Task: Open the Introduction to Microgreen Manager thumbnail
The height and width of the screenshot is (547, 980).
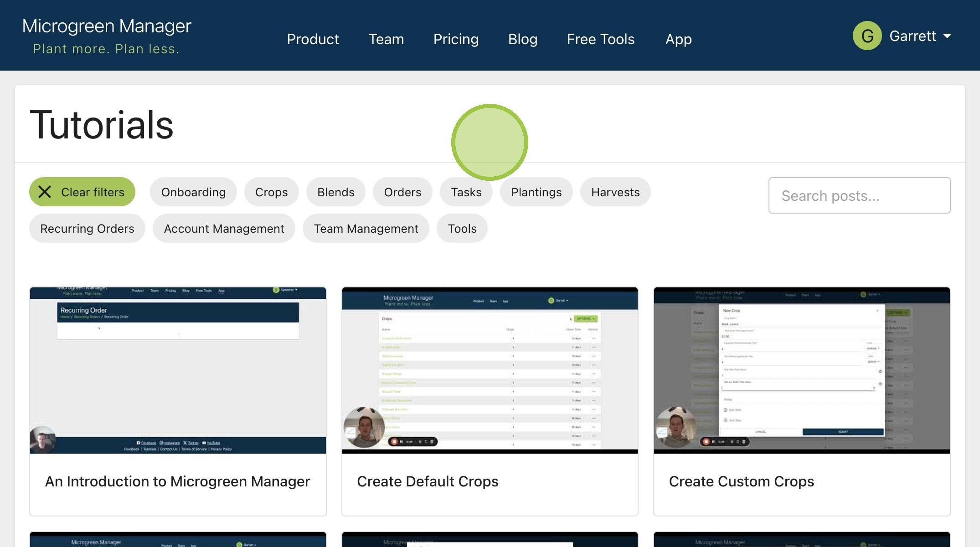Action: click(178, 370)
